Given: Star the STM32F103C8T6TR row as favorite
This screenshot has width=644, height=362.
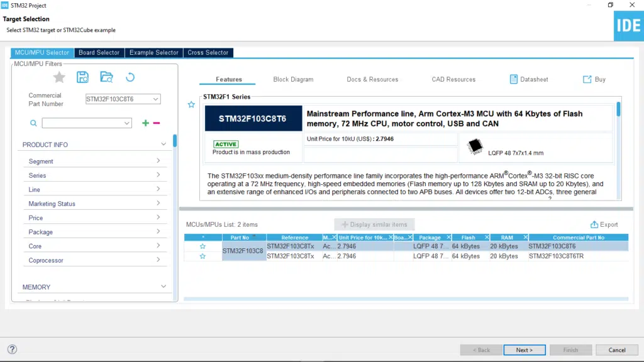Looking at the screenshot, I should pos(203,256).
